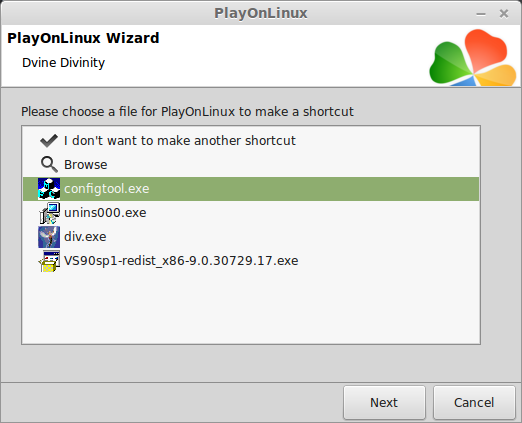522x423 pixels.
Task: Close the PlayOnLinux window
Action: (x=504, y=14)
